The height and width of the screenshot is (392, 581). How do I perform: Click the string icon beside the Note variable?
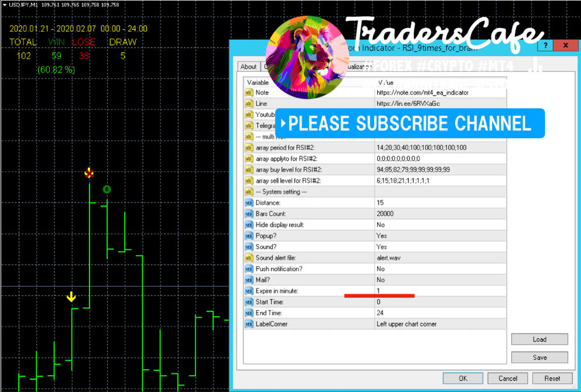249,92
